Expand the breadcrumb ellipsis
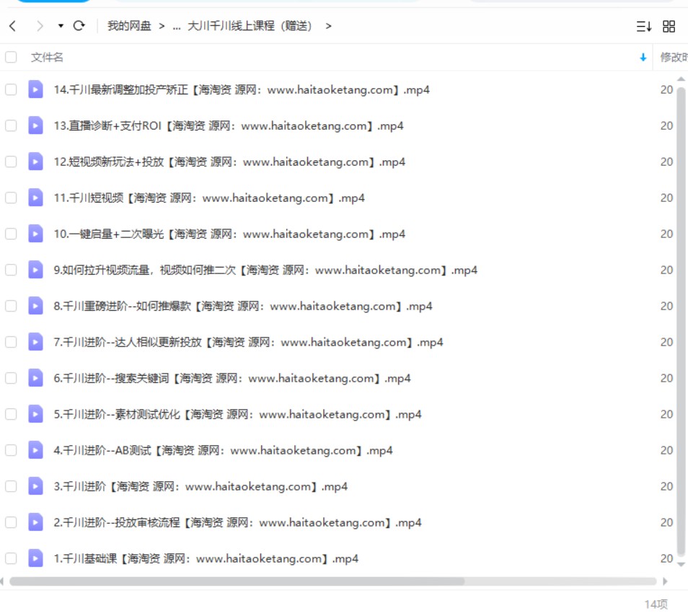 (177, 26)
